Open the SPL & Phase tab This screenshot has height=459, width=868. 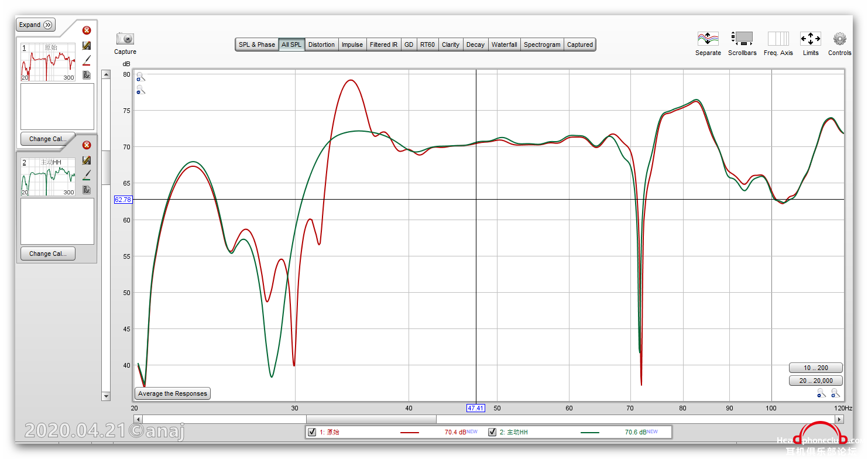tap(257, 44)
